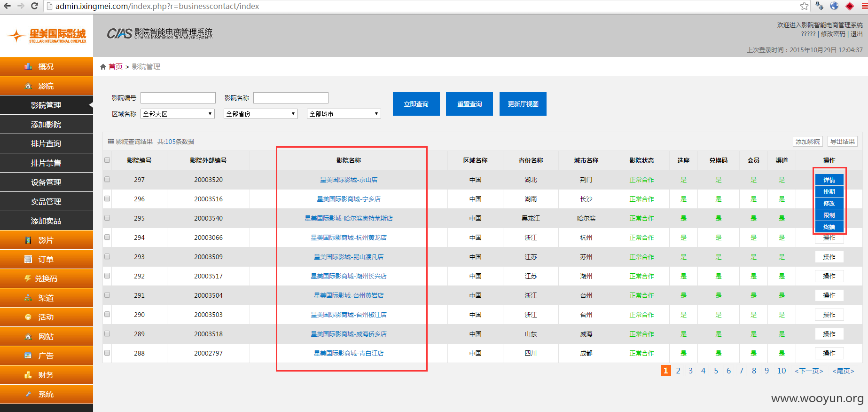Click the 兑换码 icon in sidebar
Image resolution: width=868 pixels, height=412 pixels.
[x=28, y=278]
